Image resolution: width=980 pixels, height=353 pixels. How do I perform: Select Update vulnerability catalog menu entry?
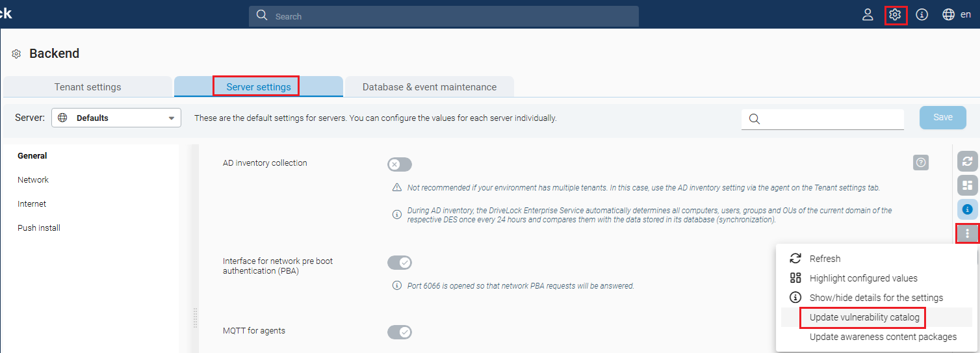(x=864, y=317)
